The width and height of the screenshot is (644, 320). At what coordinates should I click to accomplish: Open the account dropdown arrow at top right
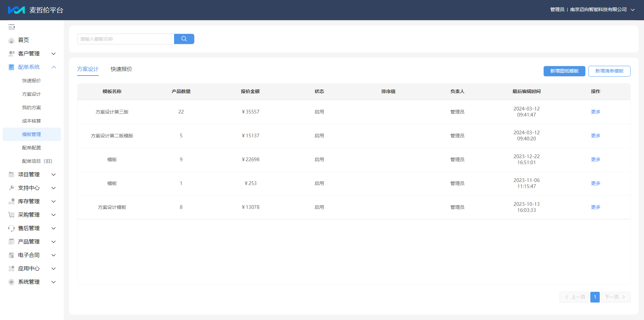(633, 10)
